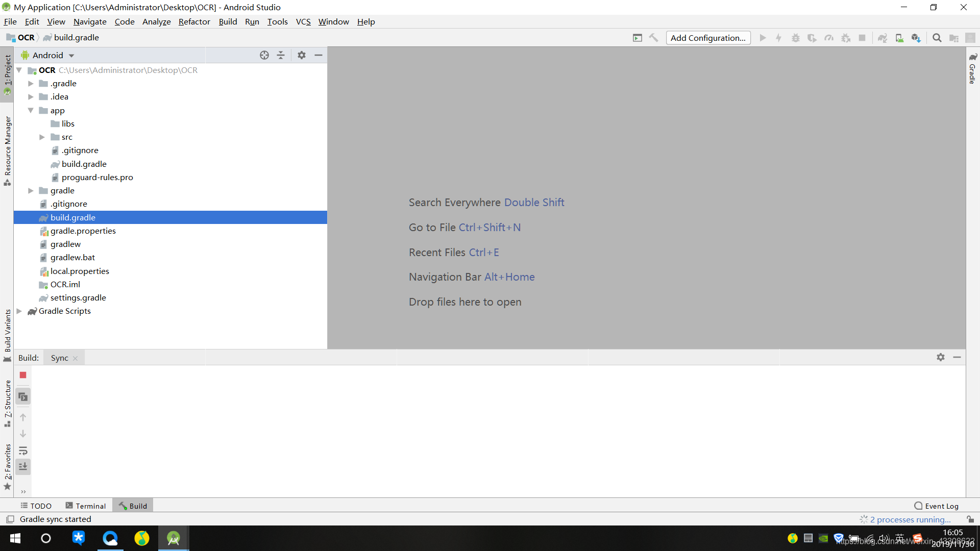The height and width of the screenshot is (551, 980).
Task: Hide the Build panel with minus icon
Action: point(957,357)
